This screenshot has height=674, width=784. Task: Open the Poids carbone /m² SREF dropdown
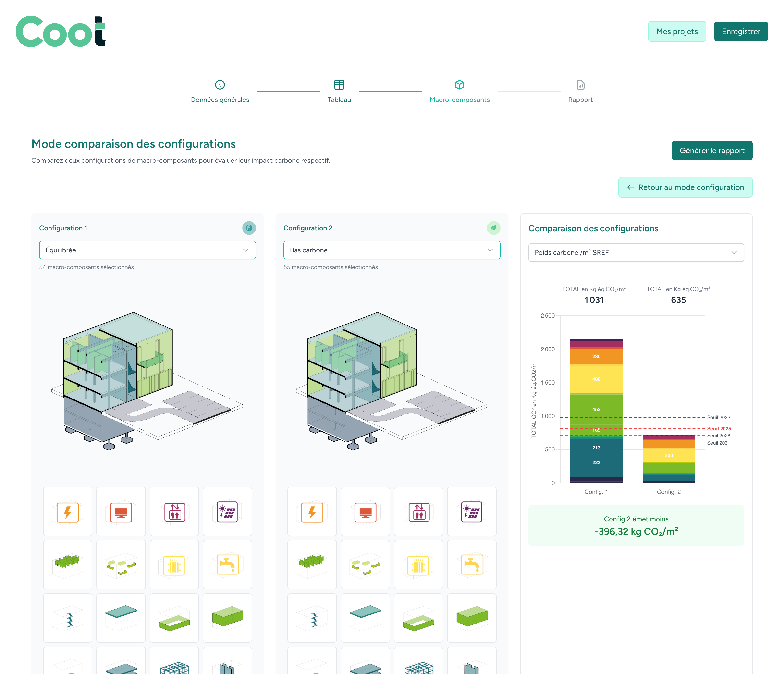pyautogui.click(x=636, y=252)
